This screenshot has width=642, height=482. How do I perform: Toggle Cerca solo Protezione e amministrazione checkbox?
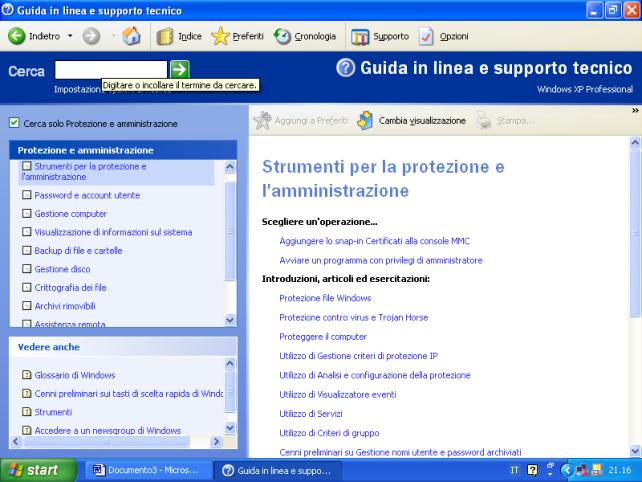tap(14, 122)
